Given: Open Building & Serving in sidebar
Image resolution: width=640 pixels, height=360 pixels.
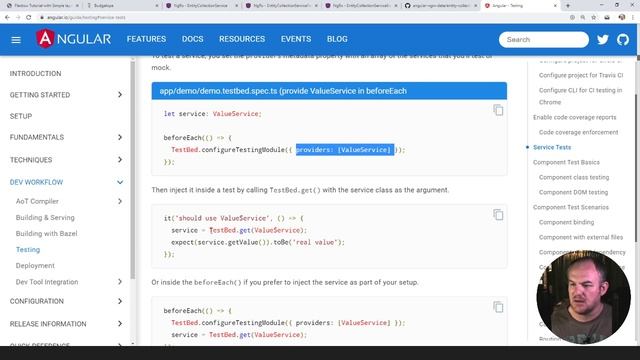Looking at the screenshot, I should [x=45, y=218].
